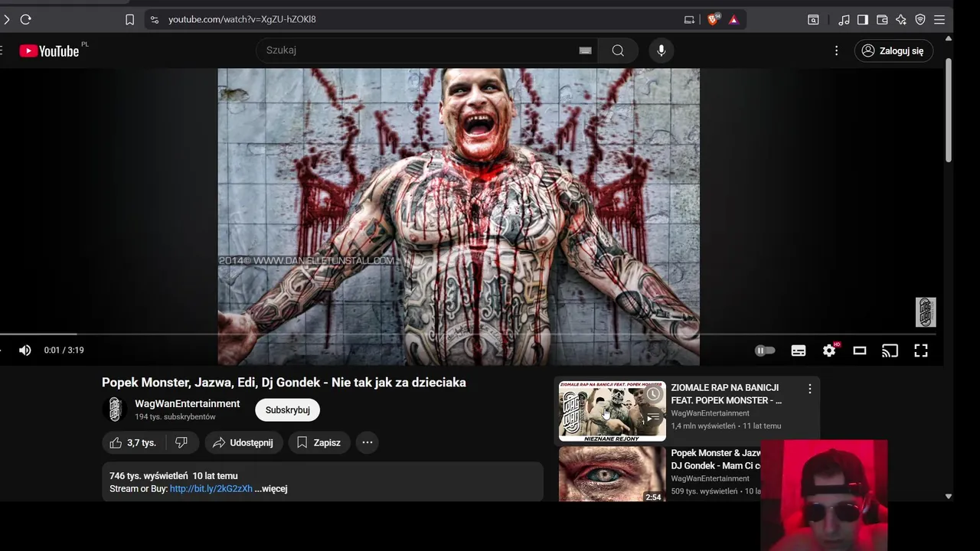Open the Brave Shields lion icon
Screen dimensions: 980x551
[x=713, y=20]
